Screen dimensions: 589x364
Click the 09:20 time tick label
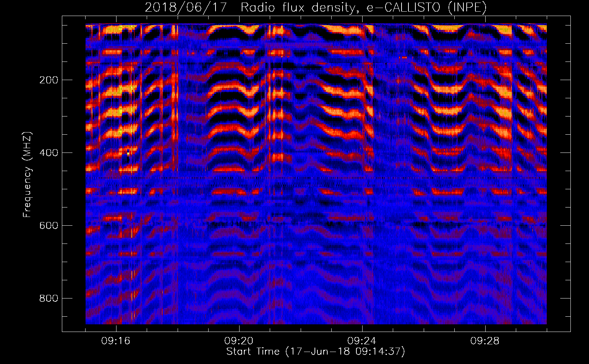pos(239,341)
